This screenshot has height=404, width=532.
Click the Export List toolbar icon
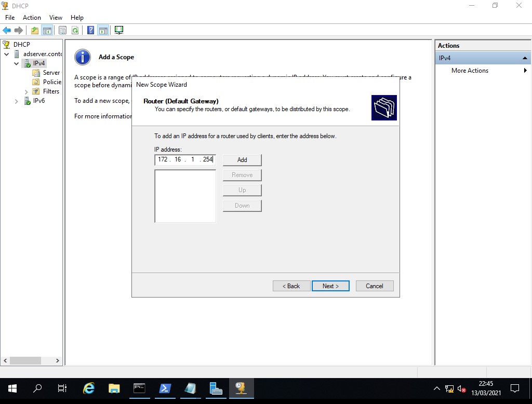[x=63, y=31]
